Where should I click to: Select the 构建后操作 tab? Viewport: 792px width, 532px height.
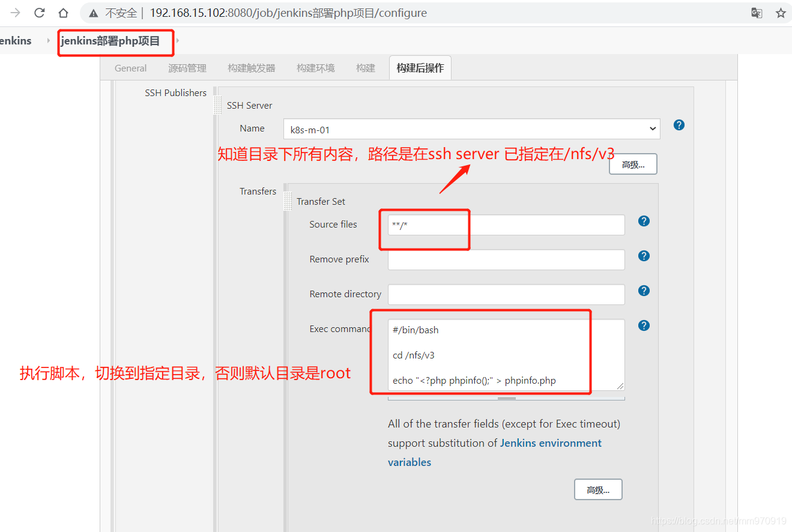pos(420,68)
